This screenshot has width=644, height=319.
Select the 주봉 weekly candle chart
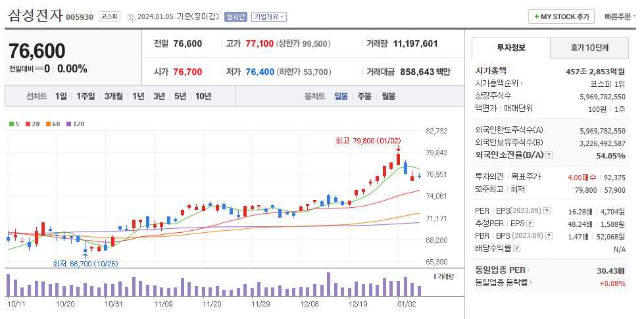[364, 97]
